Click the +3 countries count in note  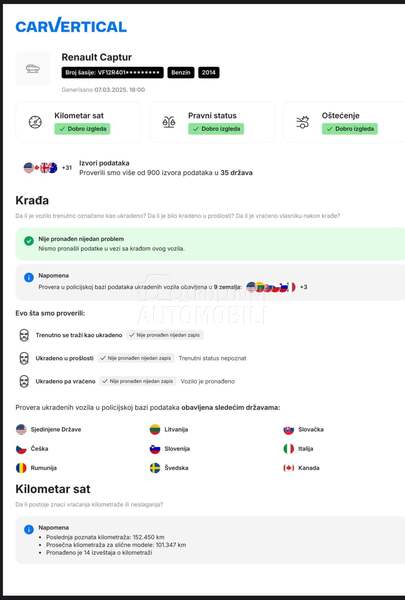pos(304,287)
